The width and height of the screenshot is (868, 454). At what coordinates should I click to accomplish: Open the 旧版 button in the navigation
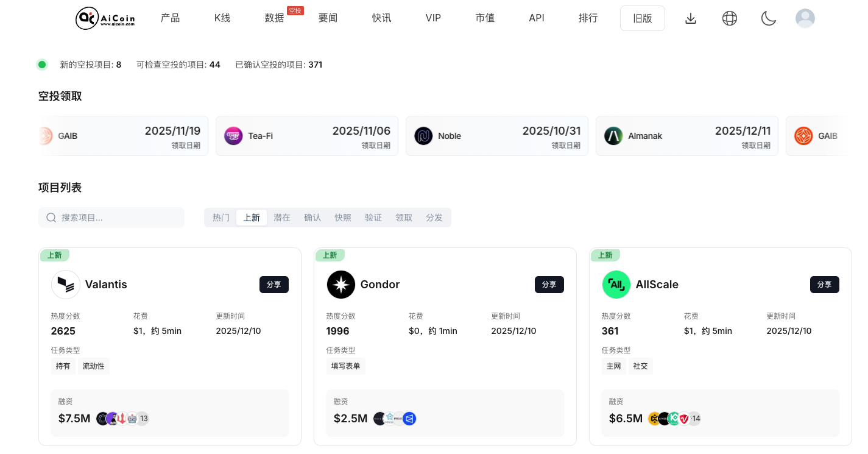click(642, 18)
